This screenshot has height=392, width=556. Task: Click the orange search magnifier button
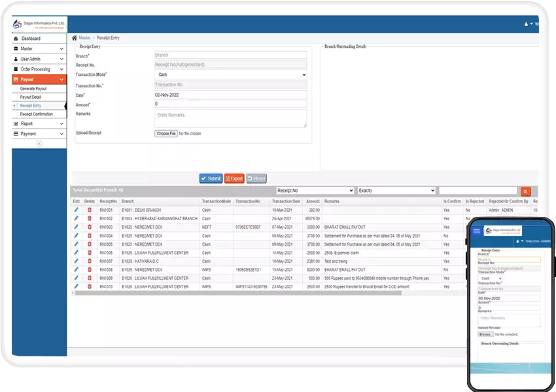pos(525,191)
